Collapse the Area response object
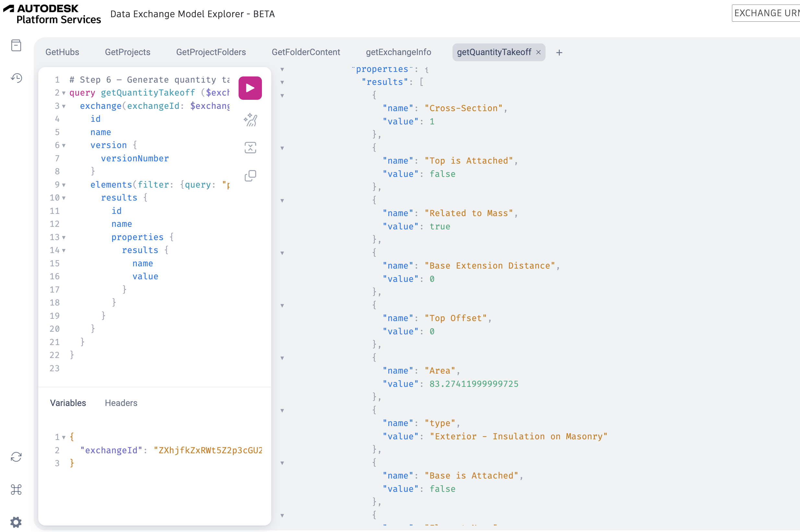800x532 pixels. coord(282,358)
